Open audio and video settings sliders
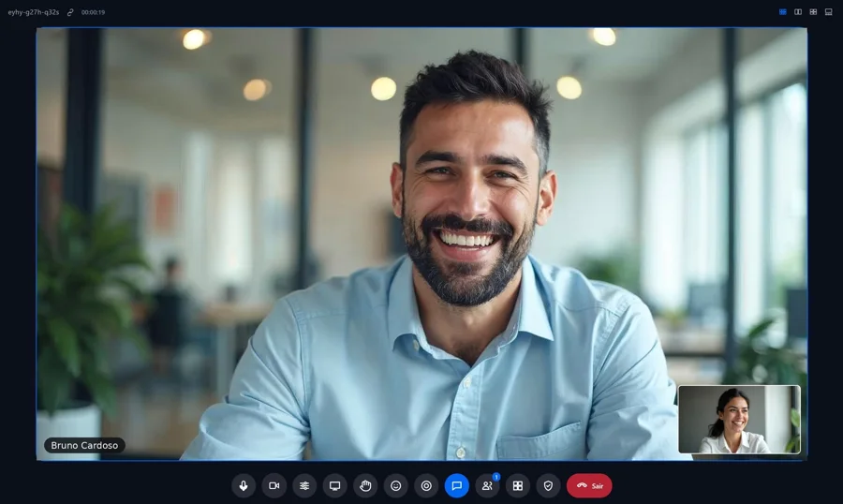 point(304,485)
